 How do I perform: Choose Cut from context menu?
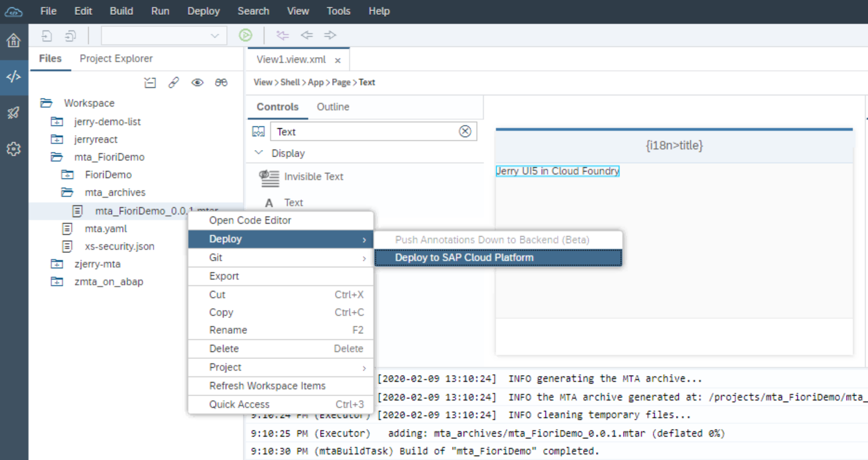[281, 295]
